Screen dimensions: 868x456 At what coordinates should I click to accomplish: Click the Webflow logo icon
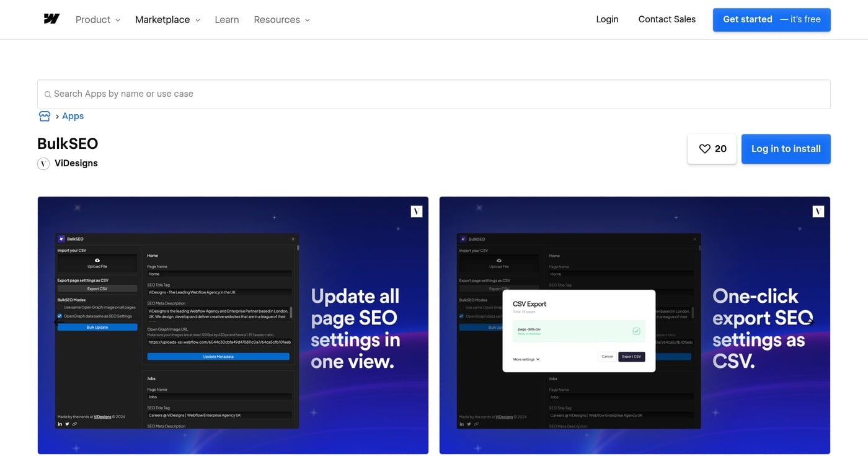[51, 19]
